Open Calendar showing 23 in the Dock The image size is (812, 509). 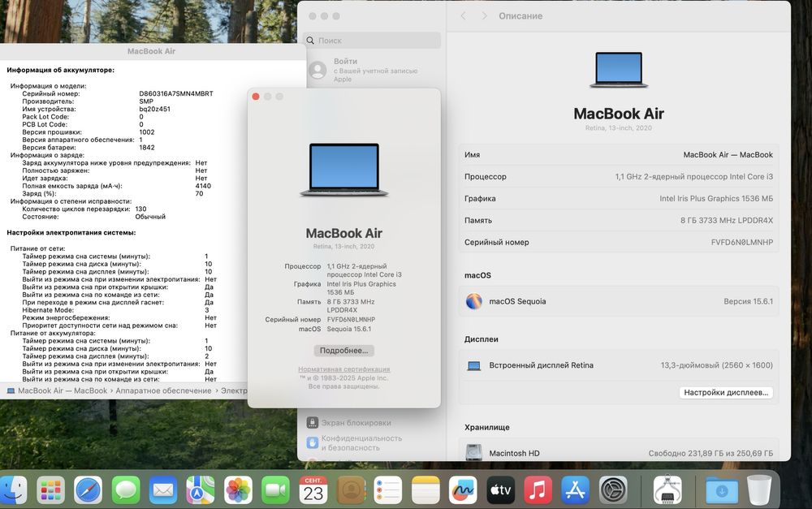click(313, 490)
